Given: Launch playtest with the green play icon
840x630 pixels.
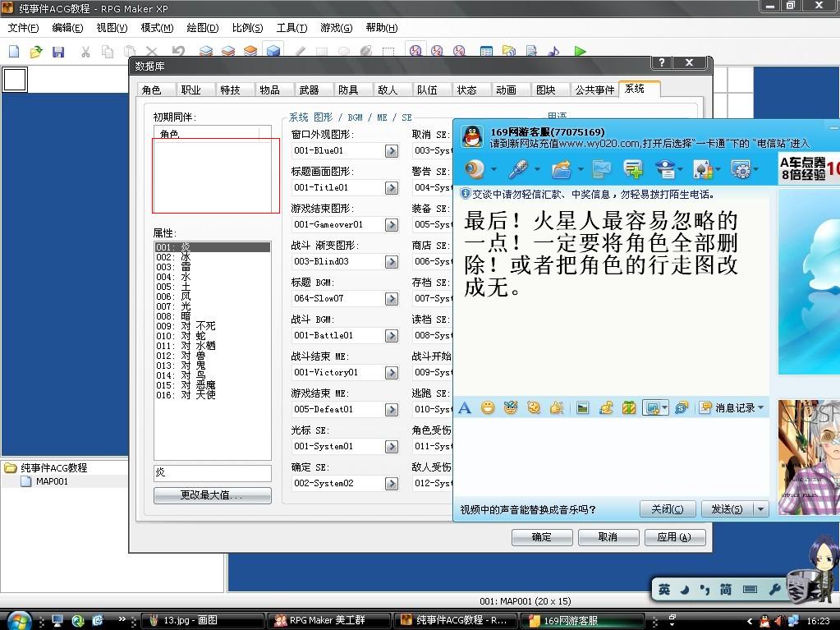Looking at the screenshot, I should [580, 52].
